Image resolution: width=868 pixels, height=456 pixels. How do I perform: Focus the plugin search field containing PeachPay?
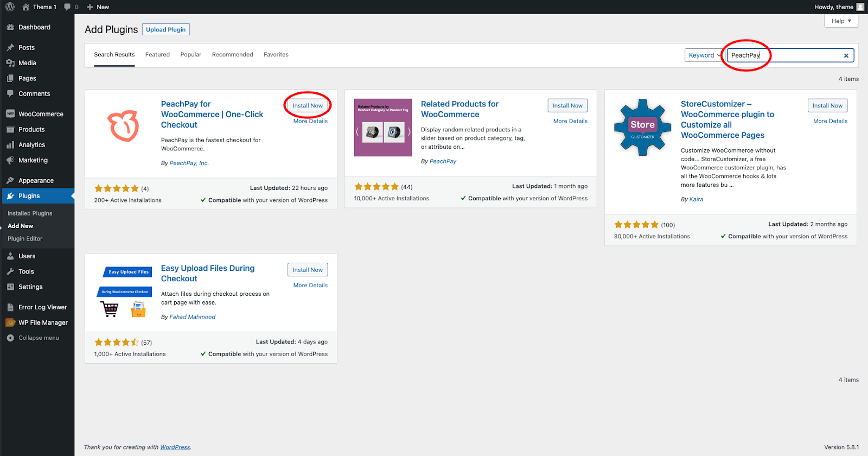pyautogui.click(x=790, y=55)
